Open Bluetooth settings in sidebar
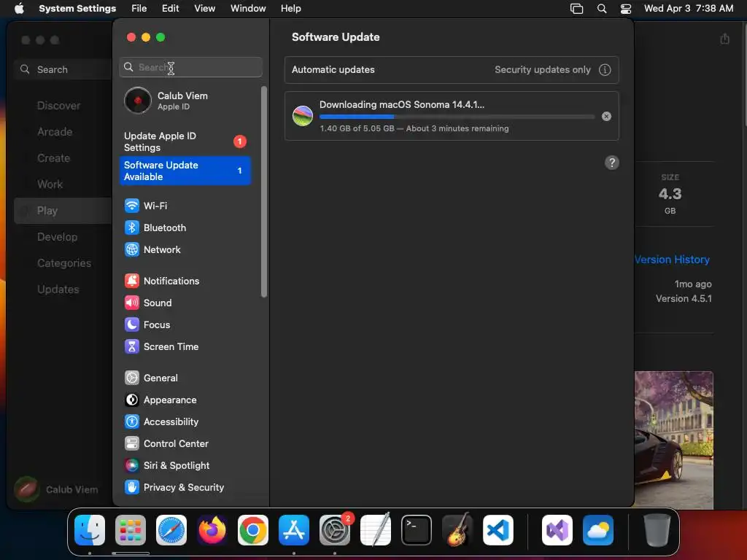The image size is (747, 560). 155,227
